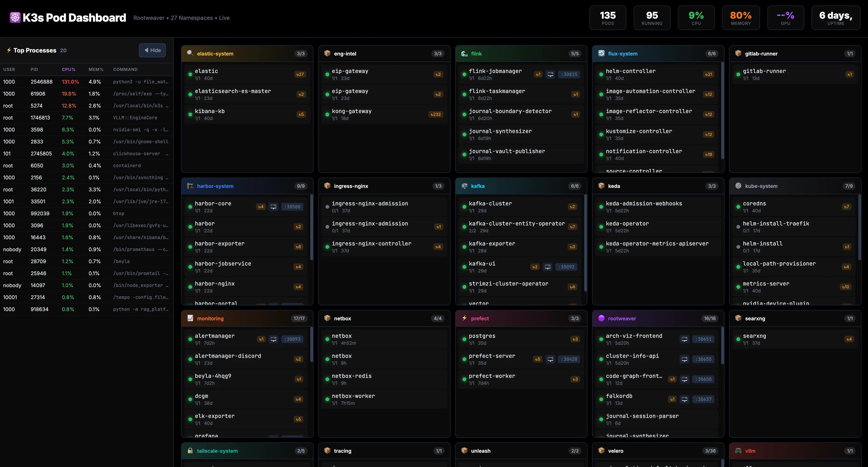
Task: Click the kafka namespace icon
Action: [x=464, y=186]
